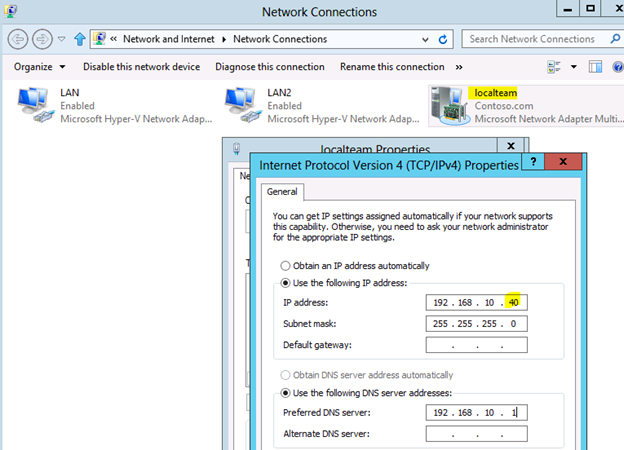Click the Default gateway field
The height and width of the screenshot is (450, 624).
tap(476, 345)
